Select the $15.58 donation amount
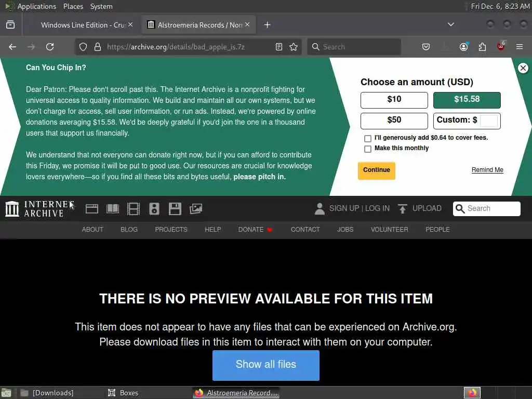 pos(467,100)
